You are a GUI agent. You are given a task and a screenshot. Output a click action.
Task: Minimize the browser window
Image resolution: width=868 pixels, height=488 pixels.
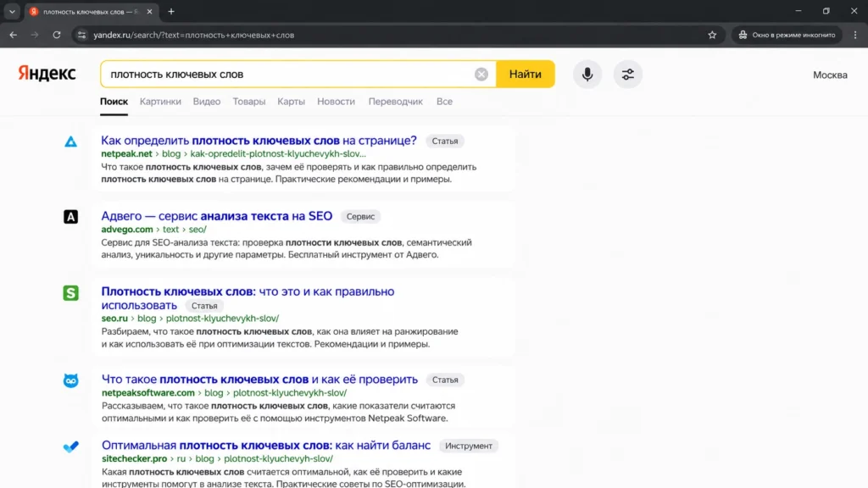point(798,11)
